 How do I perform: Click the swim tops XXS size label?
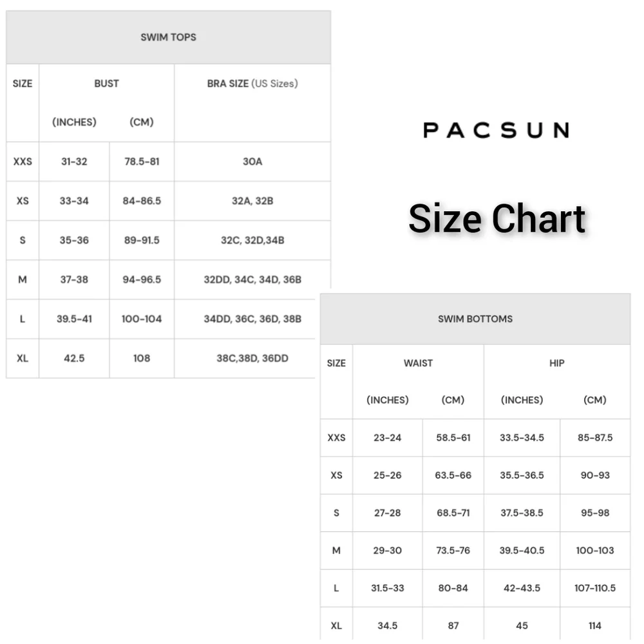23,162
